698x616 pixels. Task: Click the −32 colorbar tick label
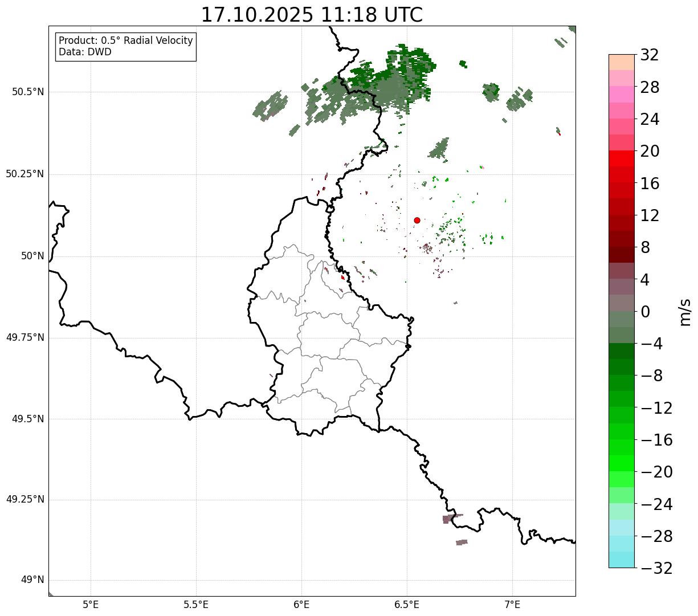pyautogui.click(x=656, y=568)
